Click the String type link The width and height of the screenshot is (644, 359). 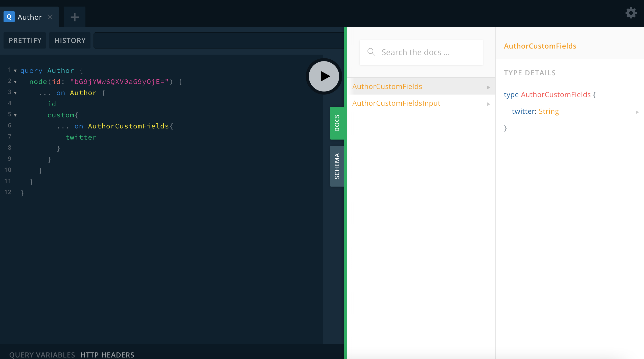549,111
